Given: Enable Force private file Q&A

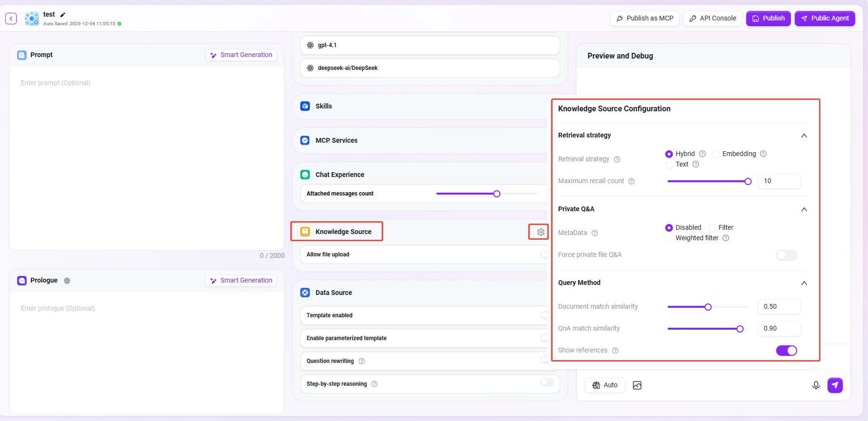Looking at the screenshot, I should (x=786, y=255).
